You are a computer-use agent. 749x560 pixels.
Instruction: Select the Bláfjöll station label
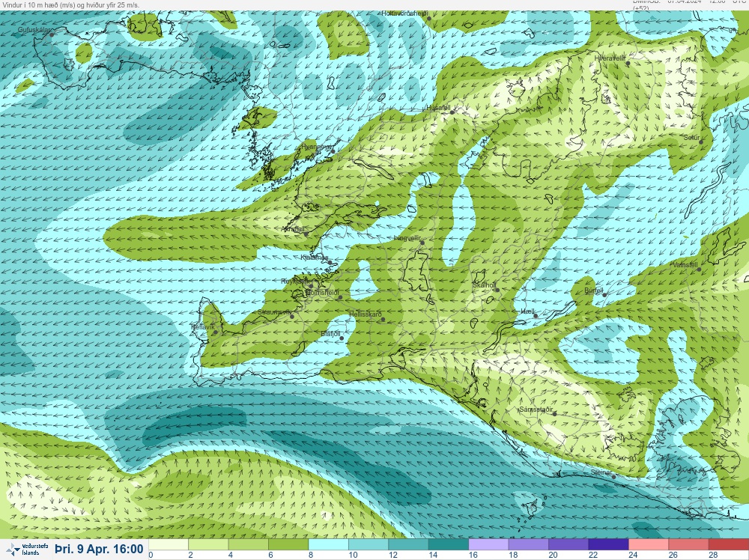point(330,334)
